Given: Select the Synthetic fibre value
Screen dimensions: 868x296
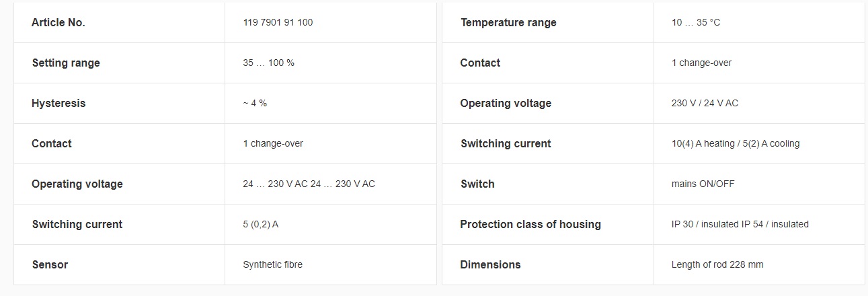Looking at the screenshot, I should 272,264.
